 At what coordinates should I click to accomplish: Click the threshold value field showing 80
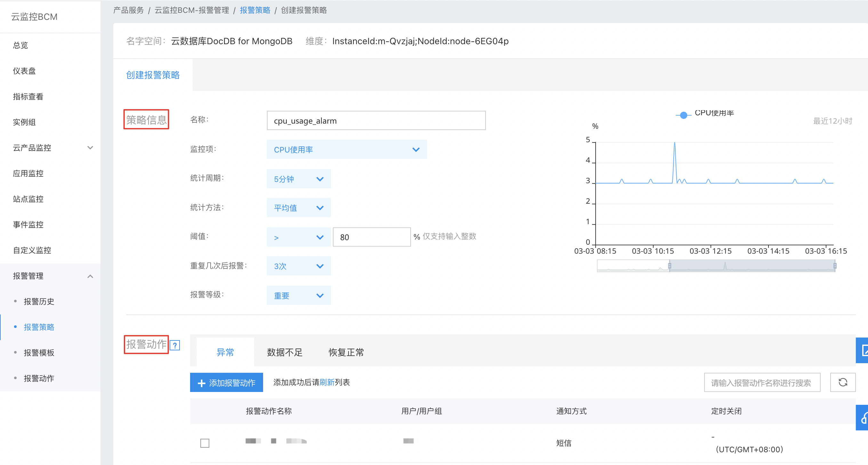point(372,237)
